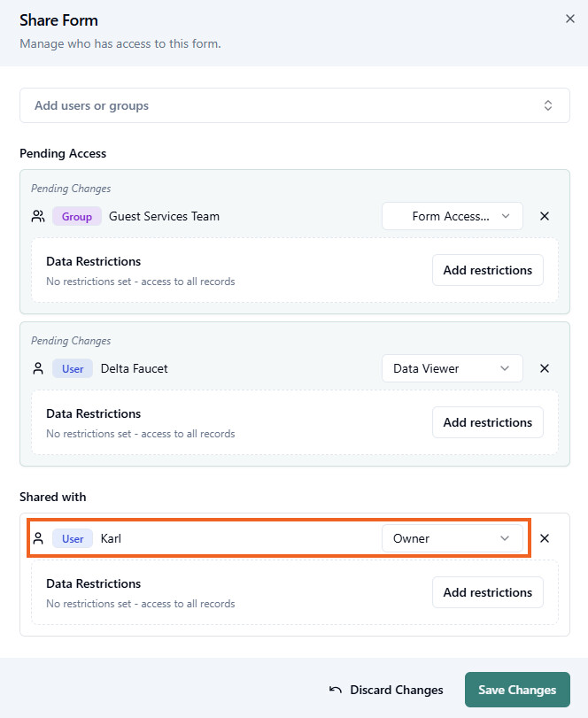Add restrictions for Guest Services Team

pos(487,270)
